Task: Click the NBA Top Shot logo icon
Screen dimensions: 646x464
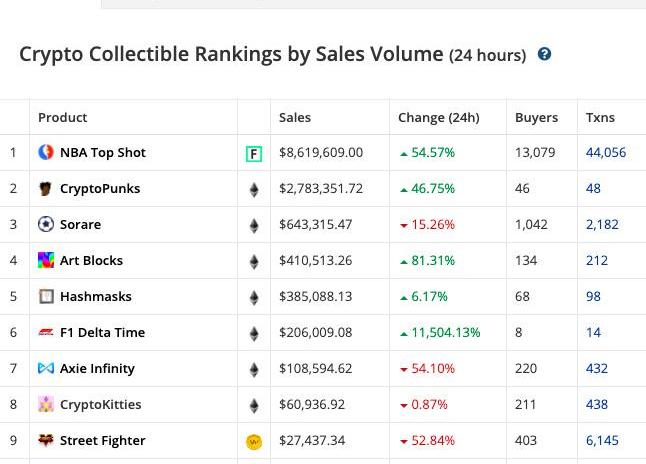Action: point(46,153)
